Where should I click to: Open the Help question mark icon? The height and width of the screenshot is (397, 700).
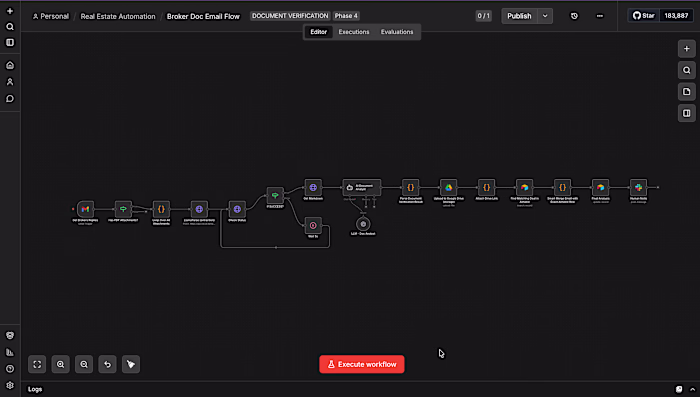click(10, 369)
